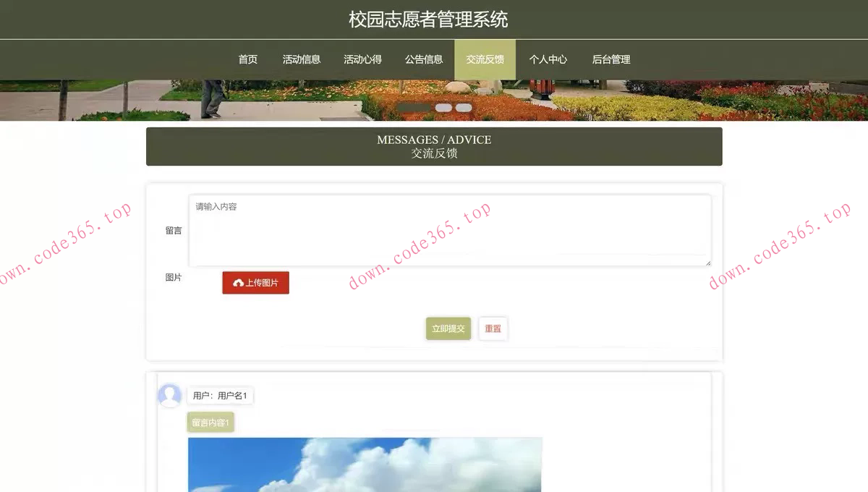The height and width of the screenshot is (492, 868).
Task: Open the 公告信息 navigation item
Action: click(x=424, y=60)
